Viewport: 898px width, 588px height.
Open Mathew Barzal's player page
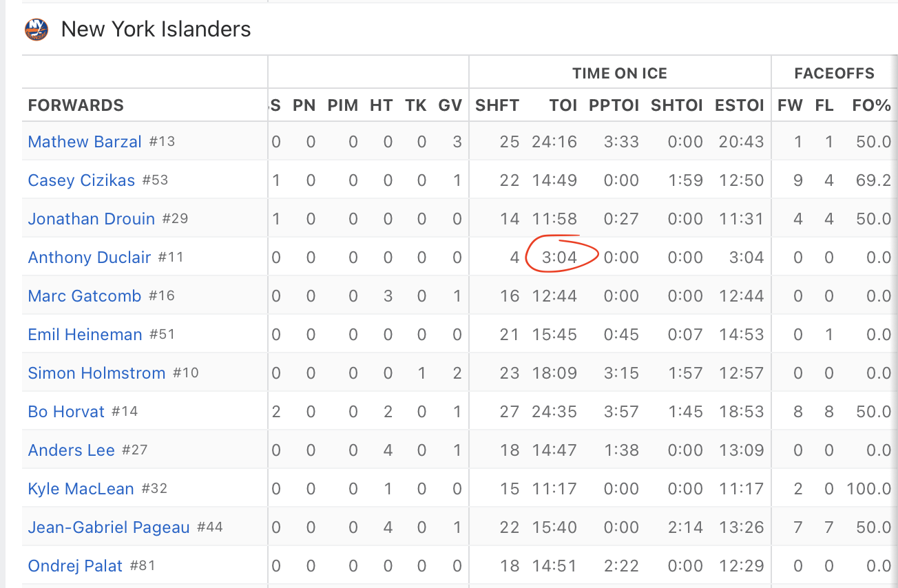click(x=85, y=142)
